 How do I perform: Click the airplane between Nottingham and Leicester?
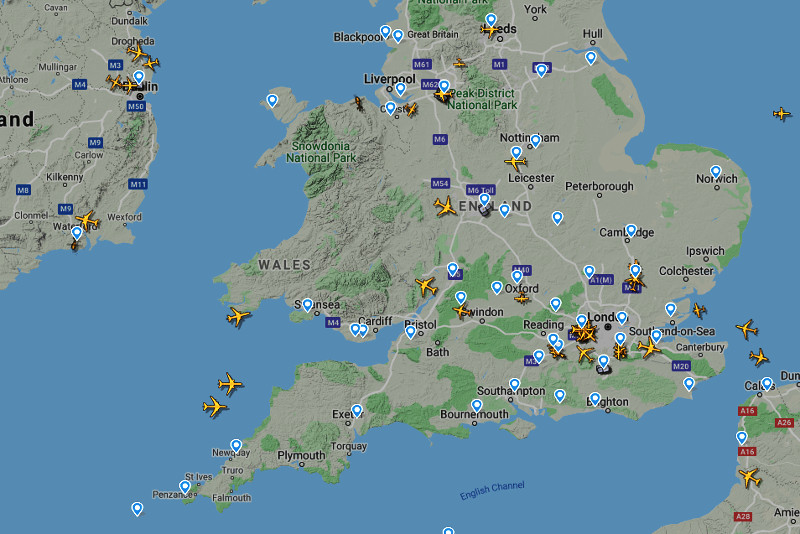coord(516,162)
